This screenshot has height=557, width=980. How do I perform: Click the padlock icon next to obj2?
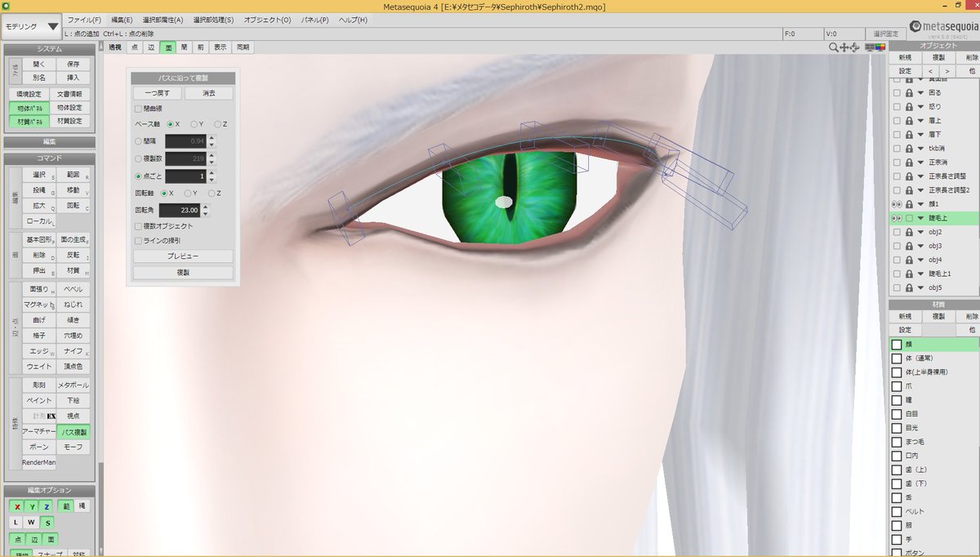tap(909, 233)
